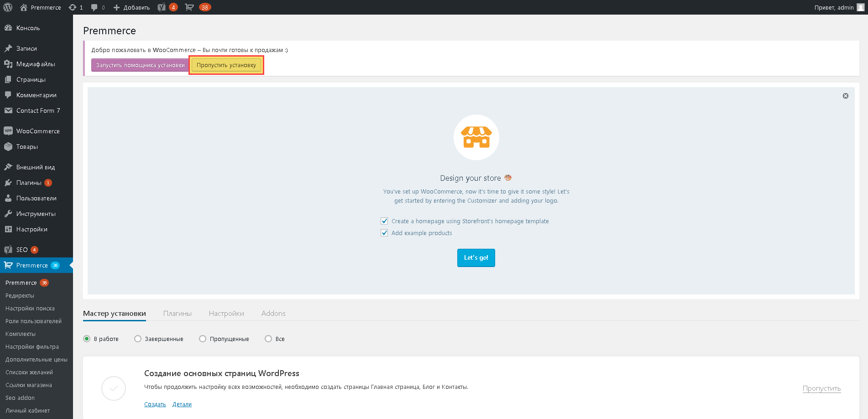Click the Добавить plus item

[131, 7]
